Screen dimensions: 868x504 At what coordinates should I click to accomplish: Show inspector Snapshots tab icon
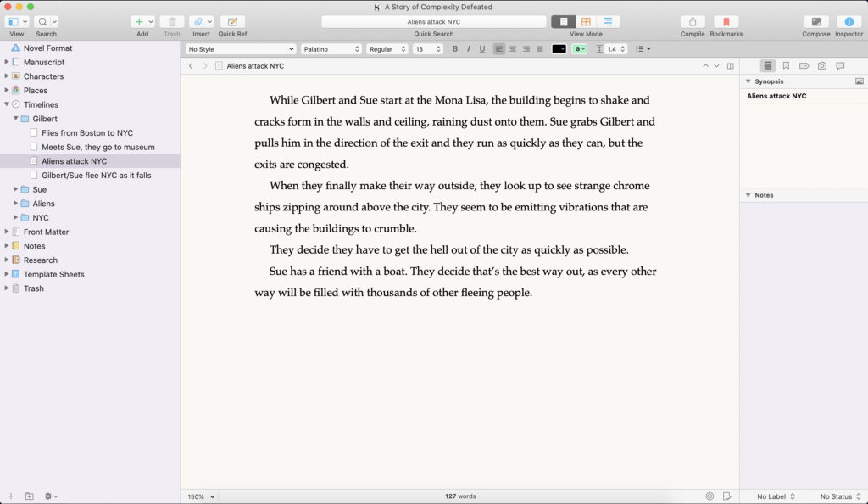point(822,66)
